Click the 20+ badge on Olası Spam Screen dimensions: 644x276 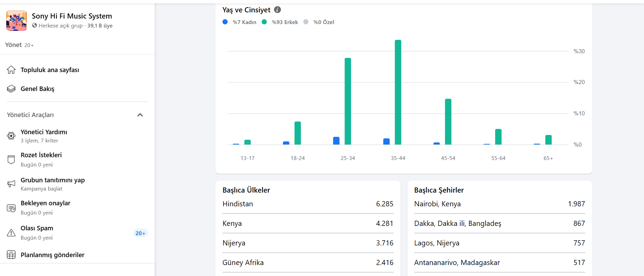pos(140,233)
